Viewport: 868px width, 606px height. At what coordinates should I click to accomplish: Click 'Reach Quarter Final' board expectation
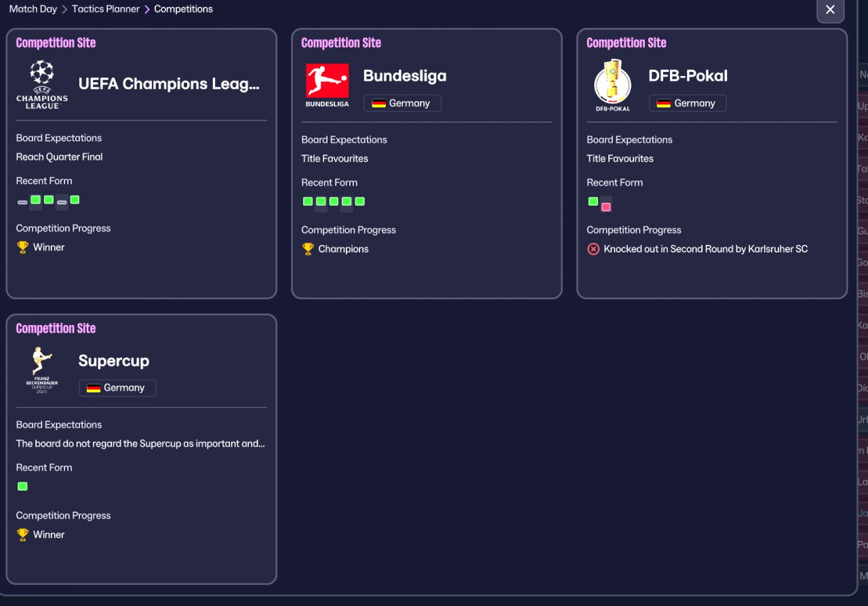[60, 157]
